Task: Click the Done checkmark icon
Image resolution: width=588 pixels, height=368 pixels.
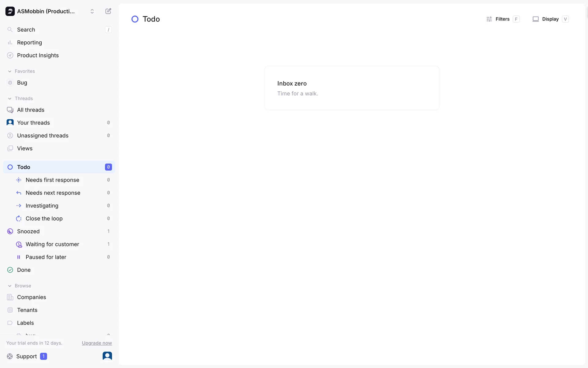Action: pos(10,270)
